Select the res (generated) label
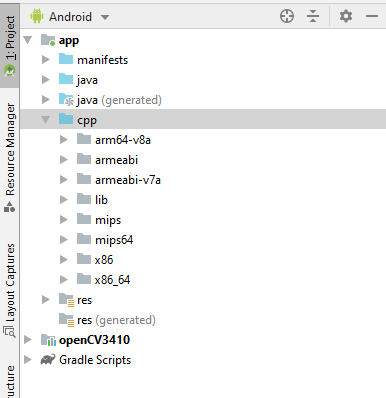The height and width of the screenshot is (398, 386). tap(116, 320)
